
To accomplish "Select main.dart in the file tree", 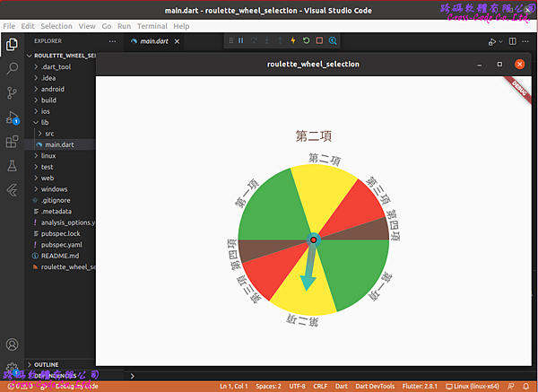I will (x=60, y=144).
